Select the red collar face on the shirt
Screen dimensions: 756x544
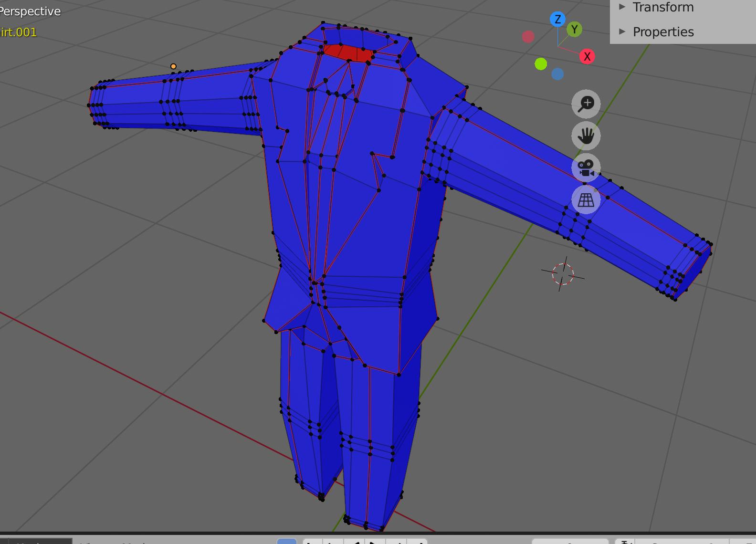pos(349,52)
